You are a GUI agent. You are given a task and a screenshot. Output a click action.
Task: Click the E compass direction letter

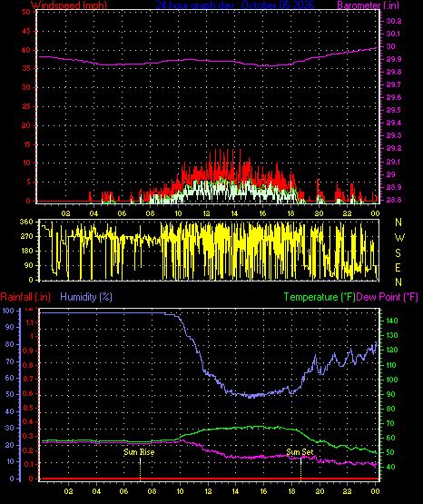[398, 267]
